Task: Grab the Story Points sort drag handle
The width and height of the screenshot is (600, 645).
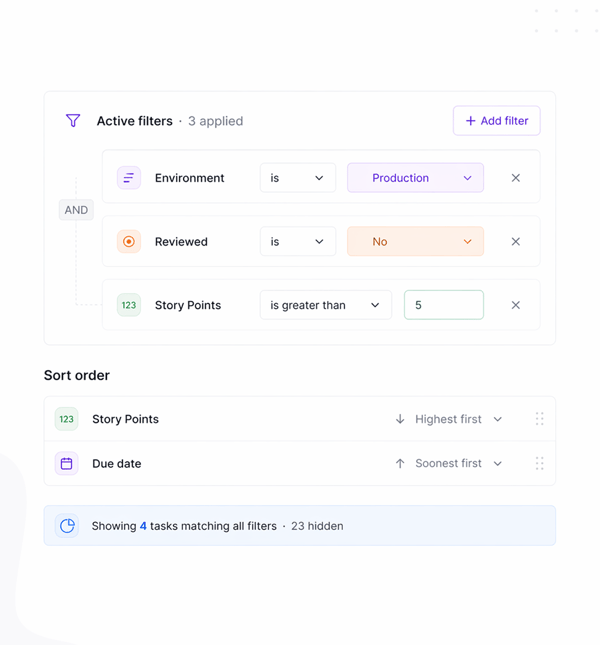Action: [539, 419]
